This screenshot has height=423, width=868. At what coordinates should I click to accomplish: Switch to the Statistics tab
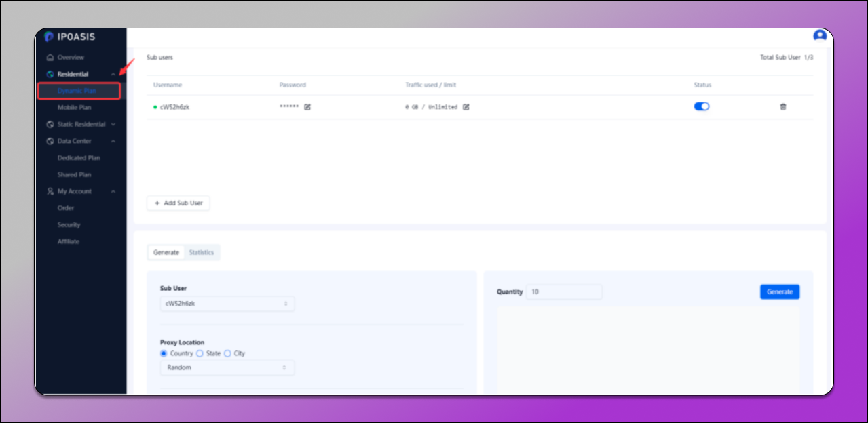pos(202,252)
